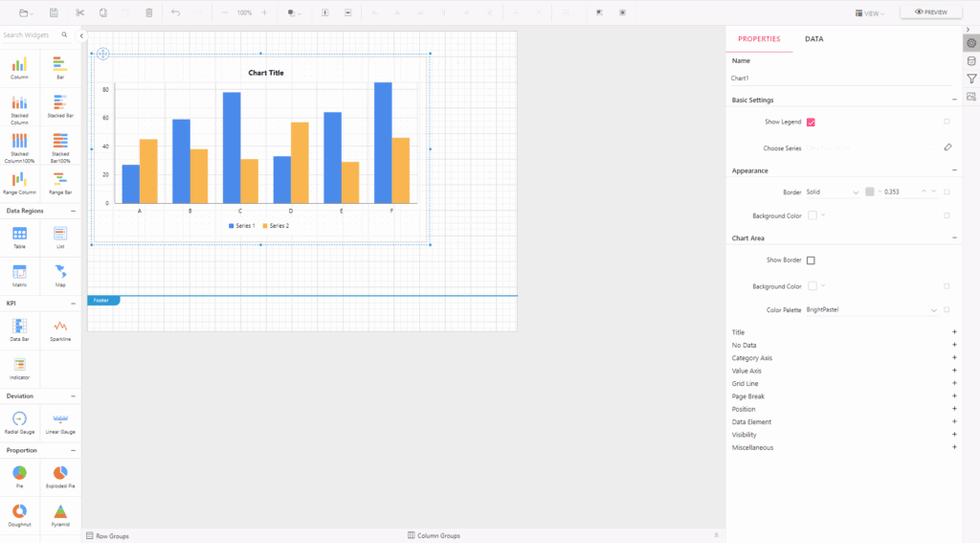Click the edit pencil beside Choose Series
980x543 pixels.
[x=947, y=147]
